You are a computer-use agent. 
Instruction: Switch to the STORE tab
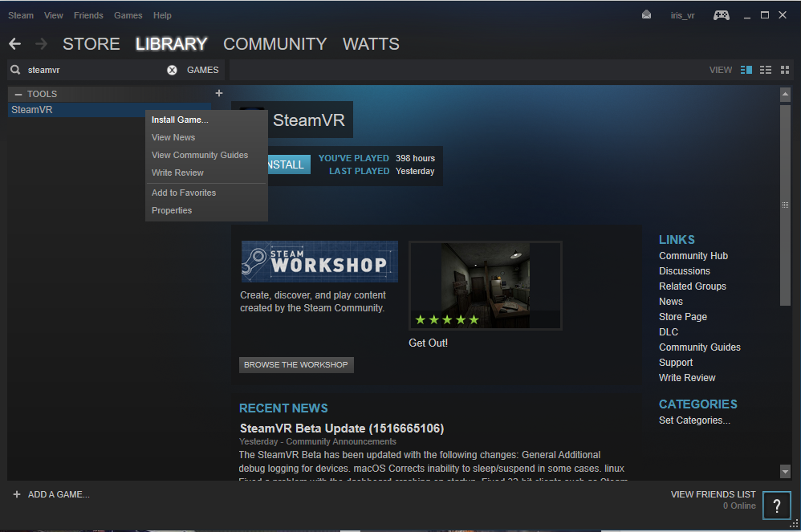91,44
